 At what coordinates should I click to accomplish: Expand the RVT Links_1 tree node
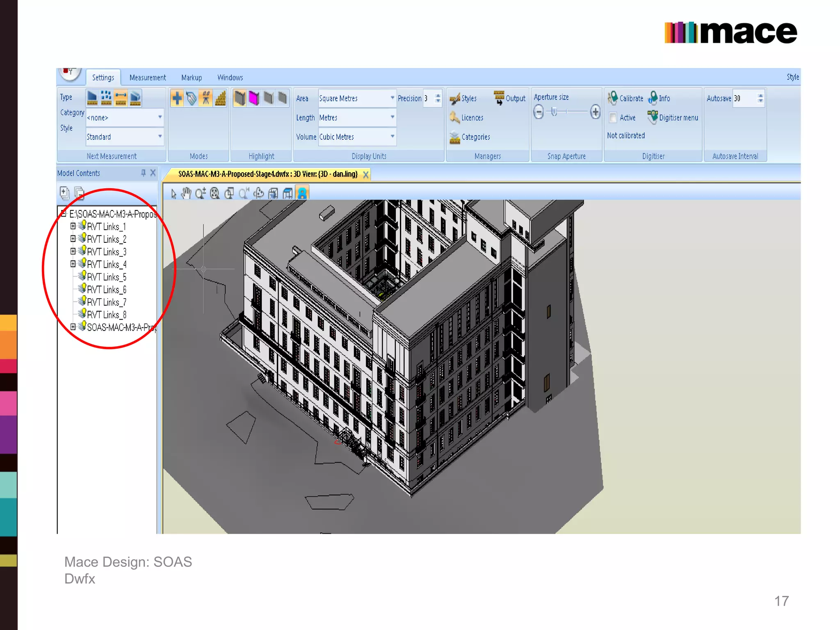[x=73, y=226]
